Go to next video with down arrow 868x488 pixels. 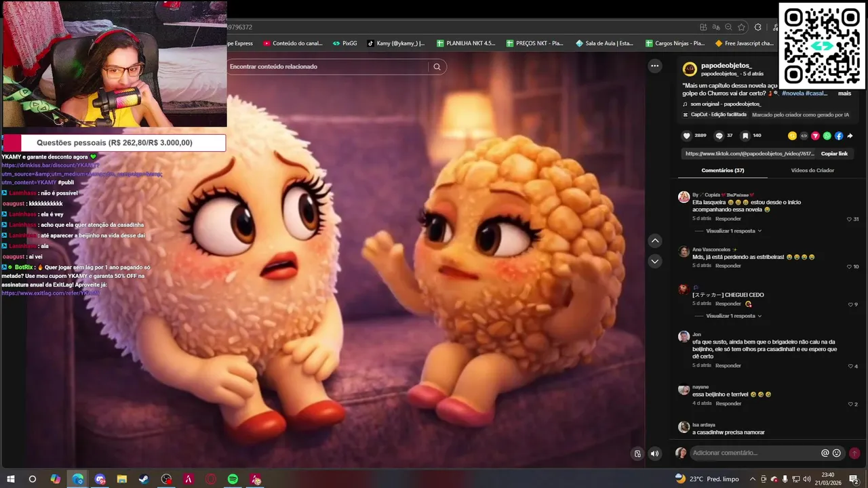tap(655, 261)
